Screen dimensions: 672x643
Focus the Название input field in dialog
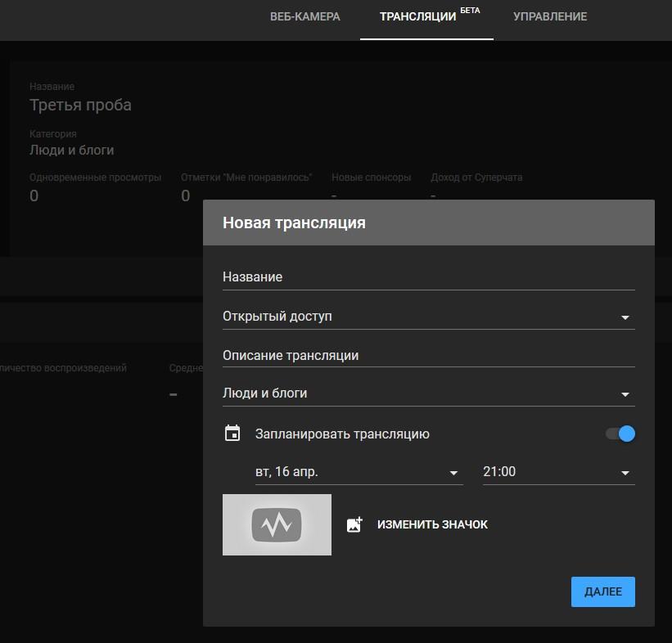click(428, 277)
